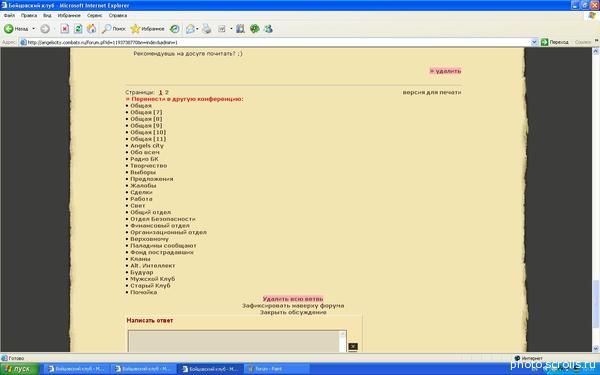The image size is (600, 375).
Task: Move thread to Мужской Клуб conference
Action: coord(153,279)
